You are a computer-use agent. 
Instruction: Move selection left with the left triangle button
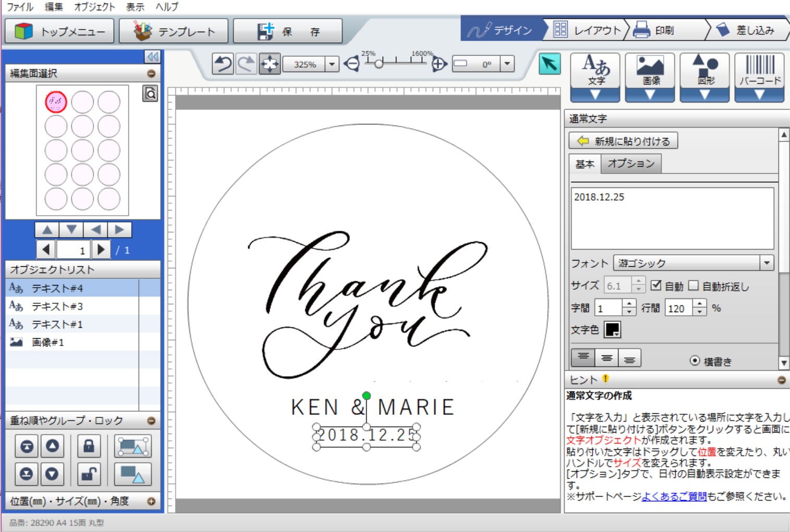(x=95, y=230)
